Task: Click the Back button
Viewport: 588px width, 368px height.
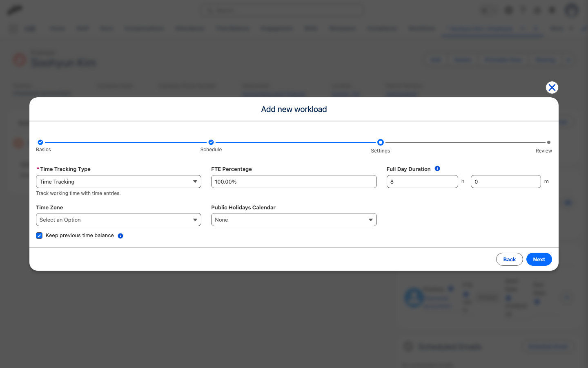Action: tap(509, 259)
